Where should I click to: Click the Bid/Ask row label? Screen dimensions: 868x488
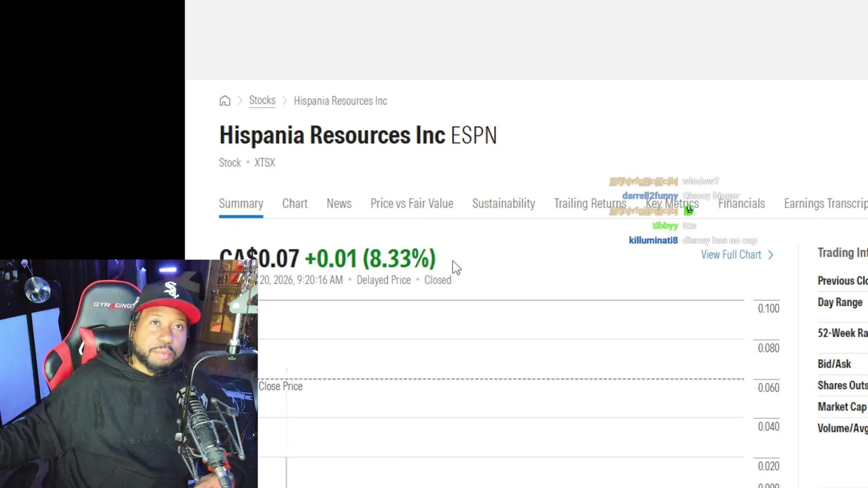pyautogui.click(x=834, y=364)
